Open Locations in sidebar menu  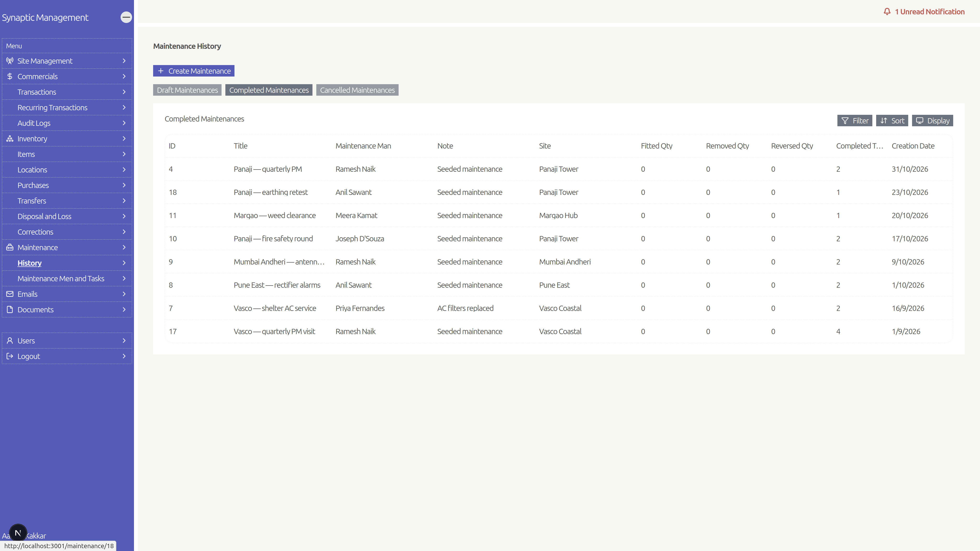[x=67, y=170]
